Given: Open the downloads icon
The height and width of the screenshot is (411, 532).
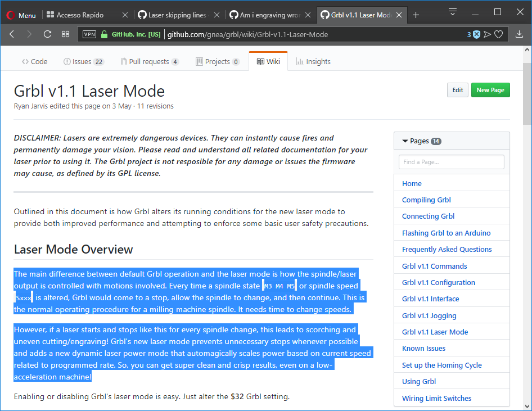Looking at the screenshot, I should click(x=519, y=34).
